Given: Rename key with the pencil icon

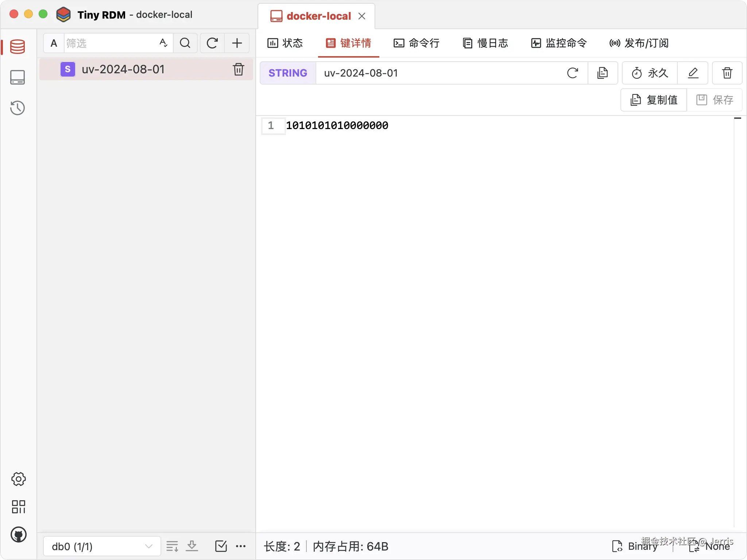Looking at the screenshot, I should 693,73.
